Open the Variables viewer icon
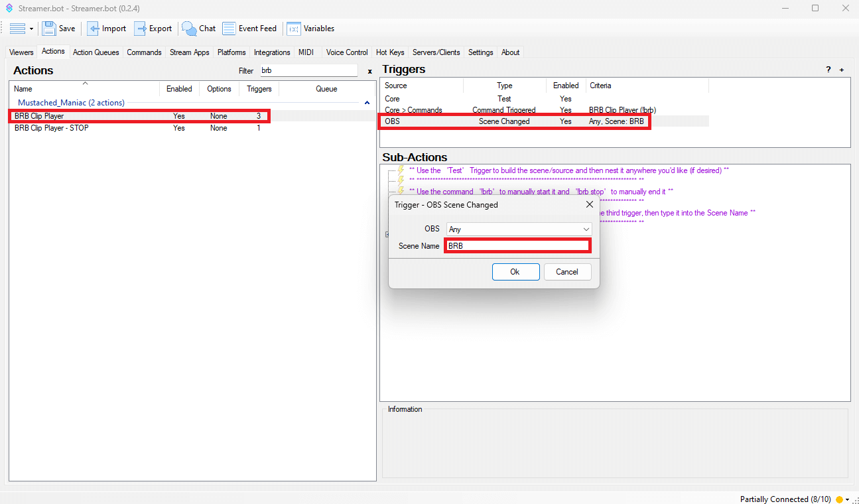Image resolution: width=859 pixels, height=504 pixels. [293, 29]
